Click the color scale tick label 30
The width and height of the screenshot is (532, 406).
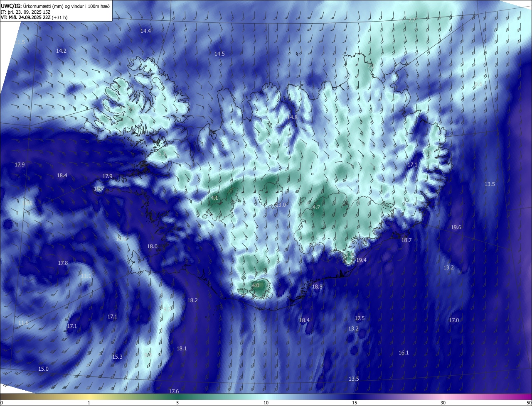(x=443, y=403)
